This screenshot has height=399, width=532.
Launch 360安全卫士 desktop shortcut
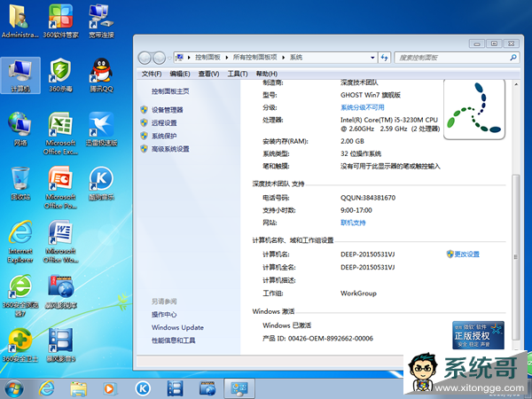click(x=20, y=346)
